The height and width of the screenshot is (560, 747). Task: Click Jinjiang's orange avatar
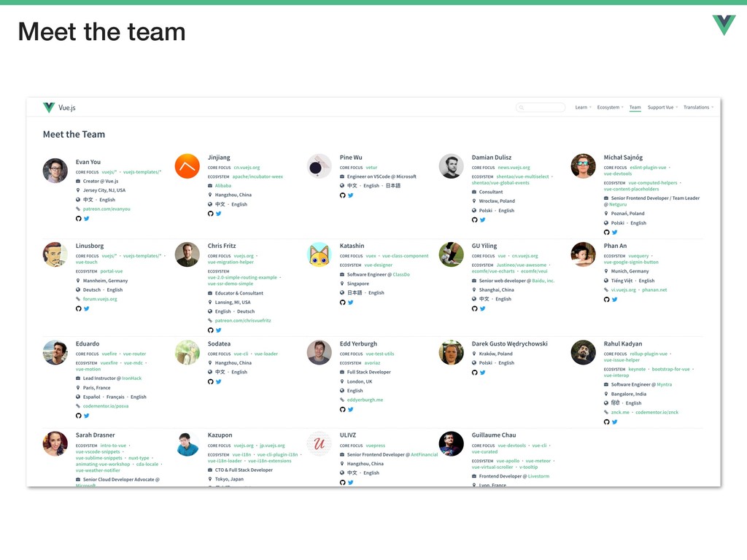click(x=187, y=166)
